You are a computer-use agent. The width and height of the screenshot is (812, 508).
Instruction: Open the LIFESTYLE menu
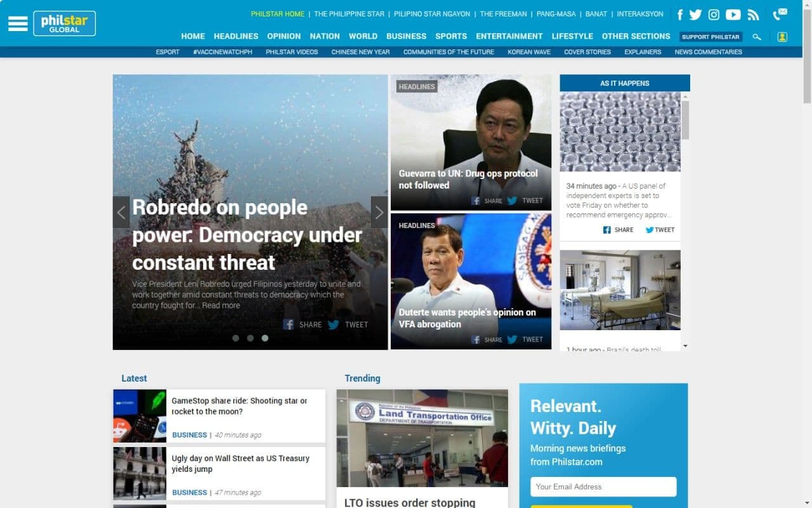(572, 36)
